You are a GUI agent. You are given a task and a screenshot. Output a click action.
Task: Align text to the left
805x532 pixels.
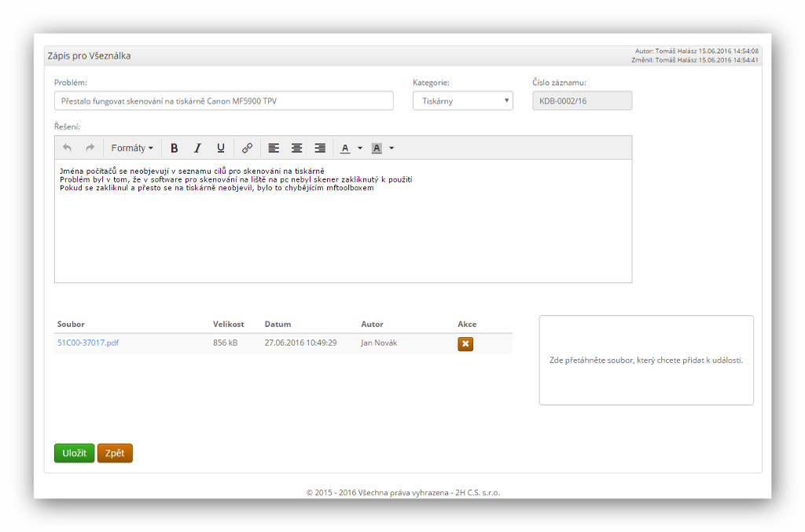[274, 148]
